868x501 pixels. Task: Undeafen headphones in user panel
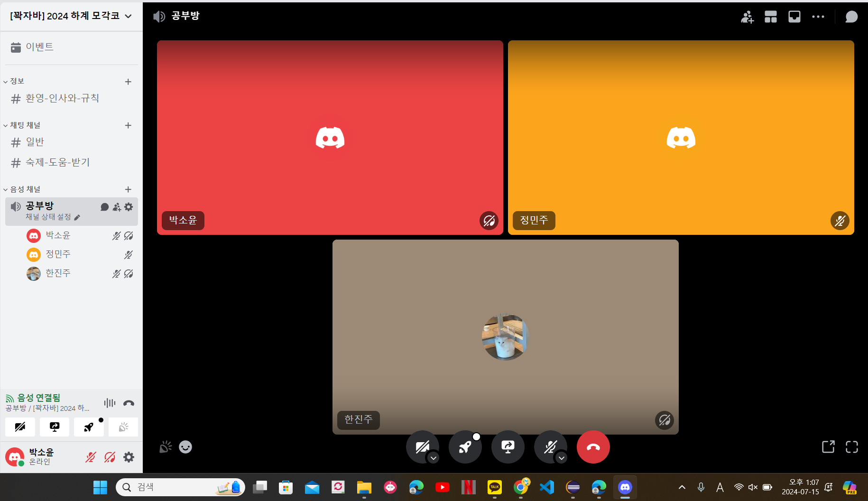tap(110, 457)
